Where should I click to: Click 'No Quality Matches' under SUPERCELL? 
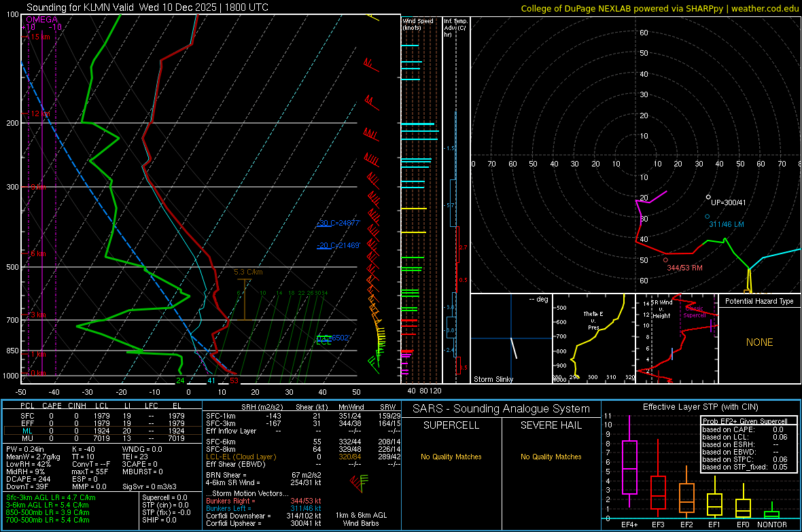[451, 457]
